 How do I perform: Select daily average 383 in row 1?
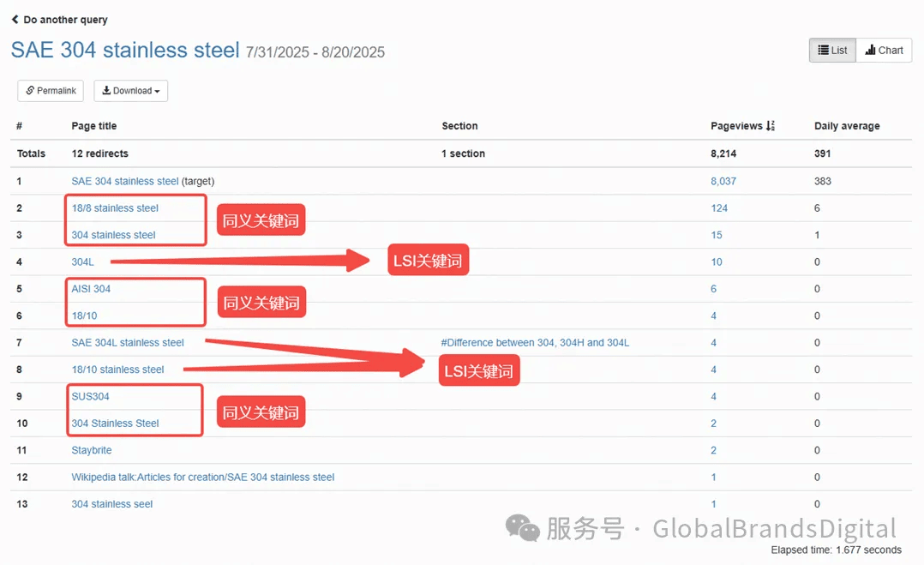click(x=822, y=181)
